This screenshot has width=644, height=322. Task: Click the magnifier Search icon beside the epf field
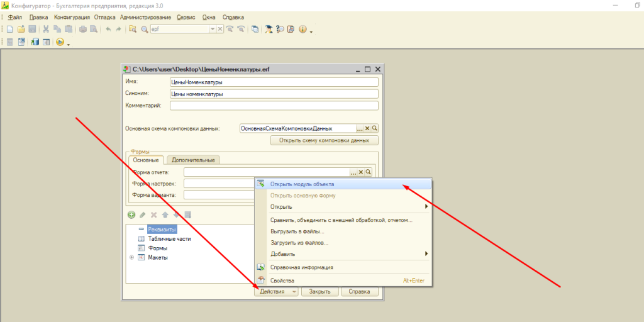point(144,30)
